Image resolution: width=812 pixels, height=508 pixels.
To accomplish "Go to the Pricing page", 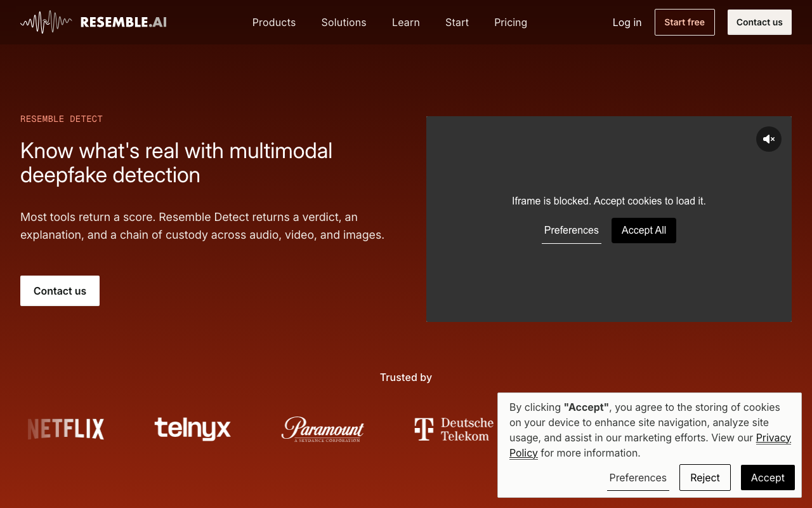I will click(511, 22).
